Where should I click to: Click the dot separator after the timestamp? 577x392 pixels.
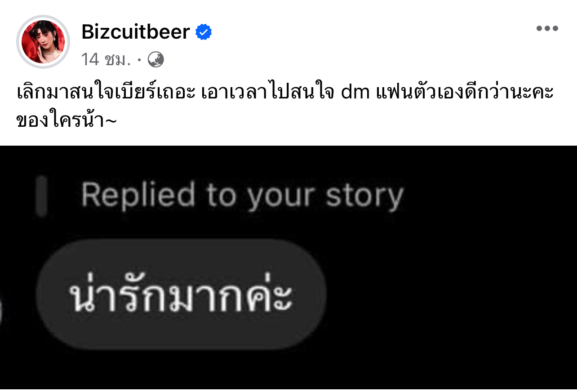[139, 60]
